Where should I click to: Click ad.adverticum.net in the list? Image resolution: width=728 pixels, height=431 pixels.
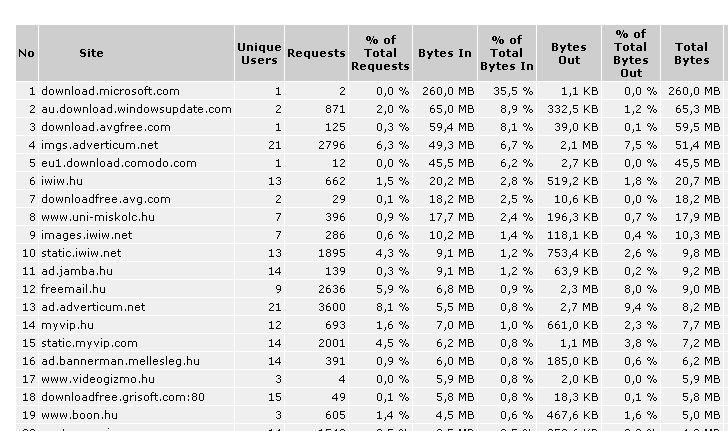pyautogui.click(x=93, y=307)
